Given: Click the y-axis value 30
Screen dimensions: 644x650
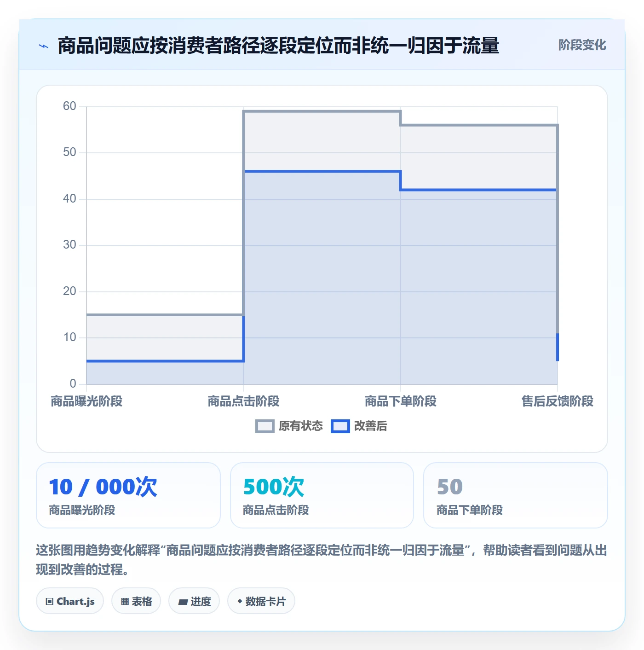Looking at the screenshot, I should (x=69, y=245).
